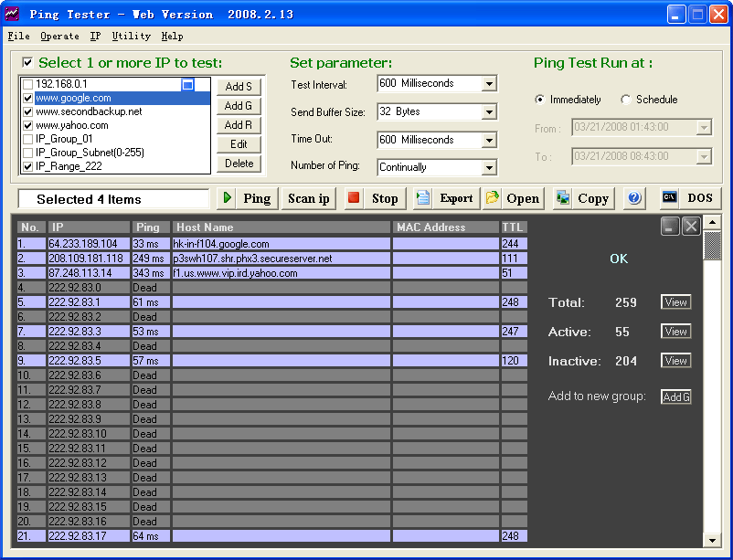Click the Copy pictures icon
733x560 pixels.
[x=563, y=197]
